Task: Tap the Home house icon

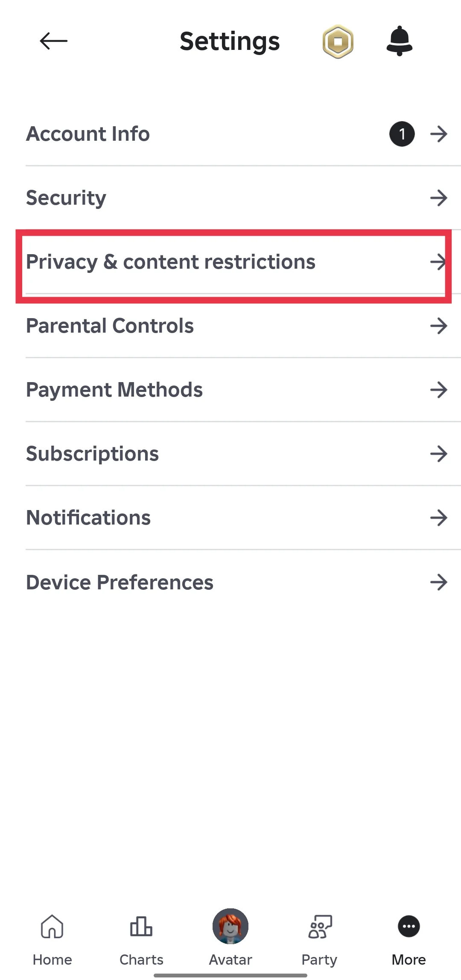Action: tap(52, 926)
